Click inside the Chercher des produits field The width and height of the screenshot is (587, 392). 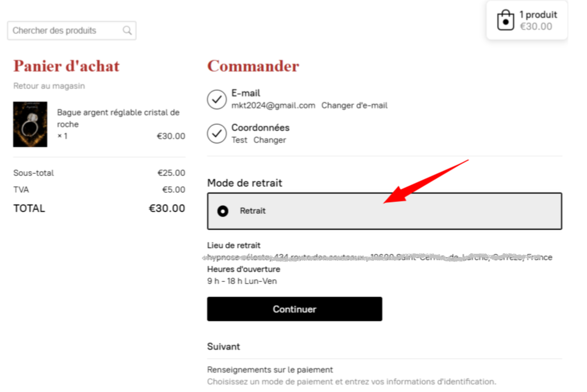coord(71,31)
